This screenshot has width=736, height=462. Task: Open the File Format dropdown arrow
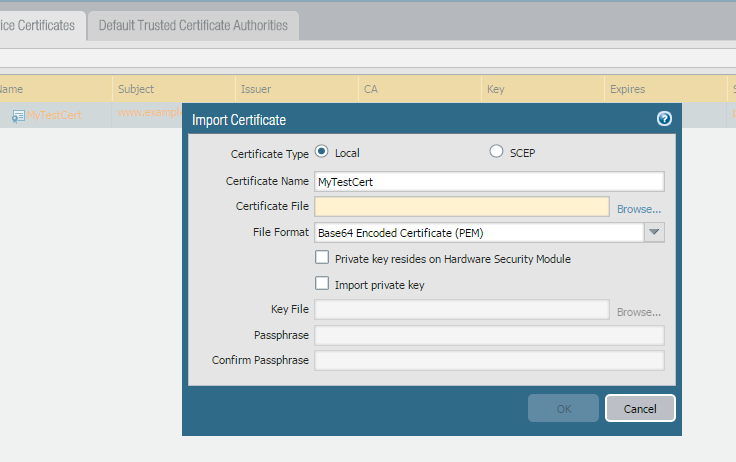pyautogui.click(x=654, y=232)
